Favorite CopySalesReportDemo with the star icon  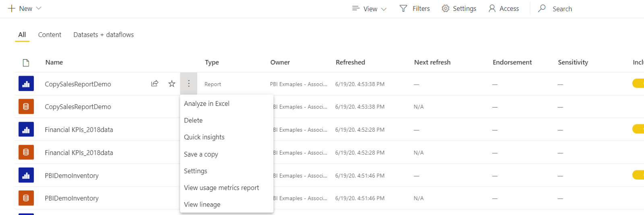coord(172,84)
